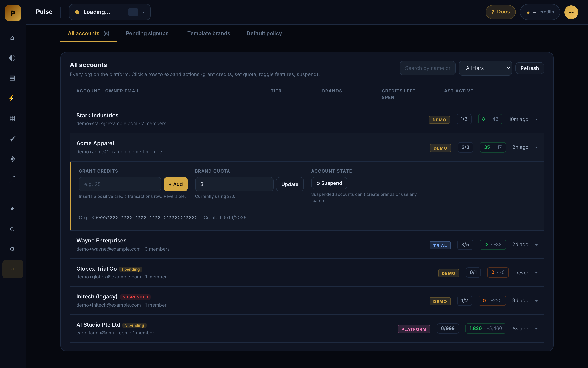
Task: Focus the brand quota number field
Action: pyautogui.click(x=234, y=184)
